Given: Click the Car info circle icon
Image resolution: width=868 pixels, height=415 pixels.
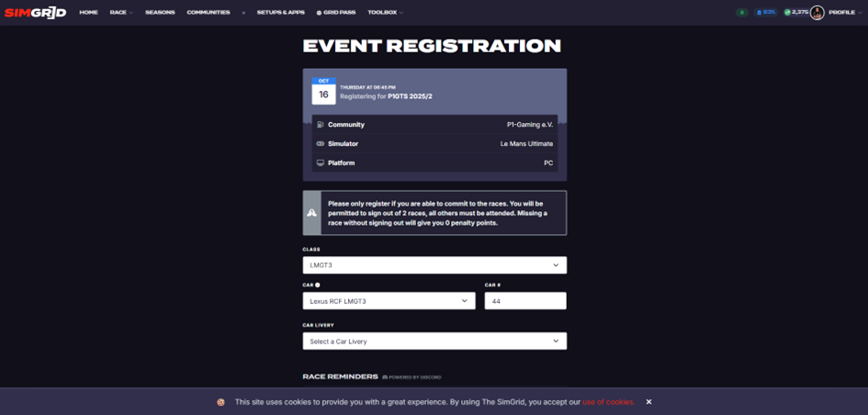Looking at the screenshot, I should coord(318,286).
